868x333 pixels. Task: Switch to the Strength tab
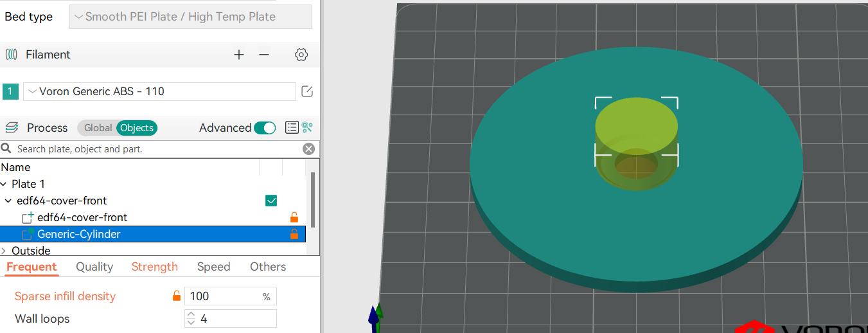tap(155, 267)
